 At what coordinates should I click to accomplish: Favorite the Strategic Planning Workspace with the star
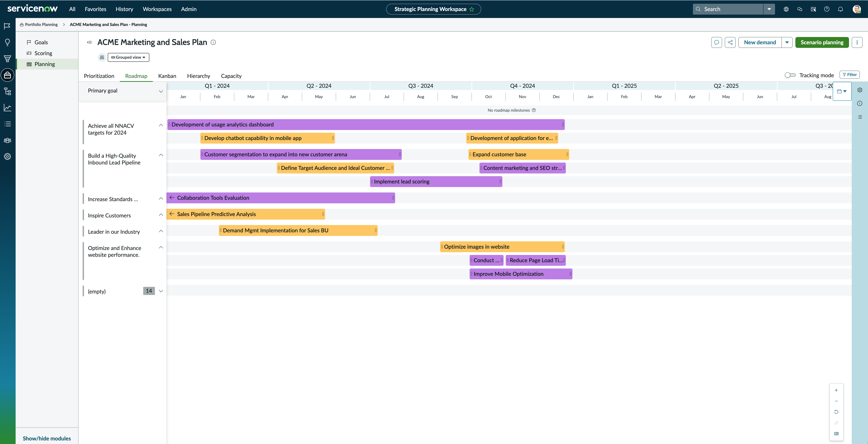(472, 10)
